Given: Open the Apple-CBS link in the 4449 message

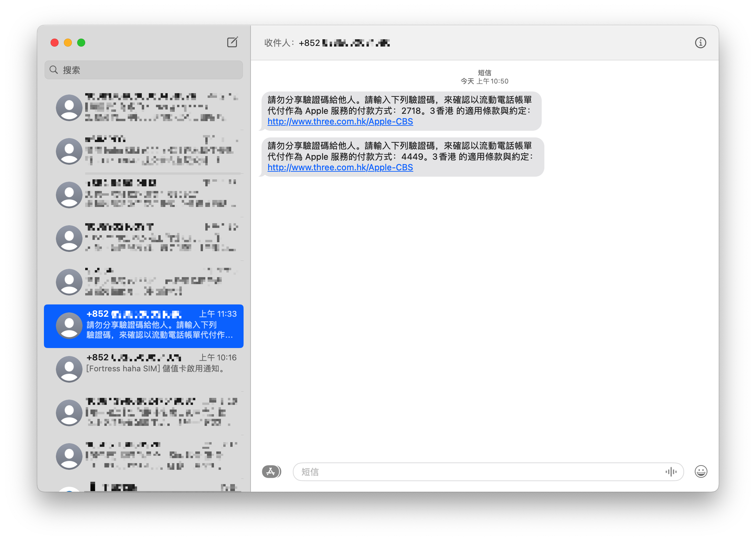Looking at the screenshot, I should [339, 168].
